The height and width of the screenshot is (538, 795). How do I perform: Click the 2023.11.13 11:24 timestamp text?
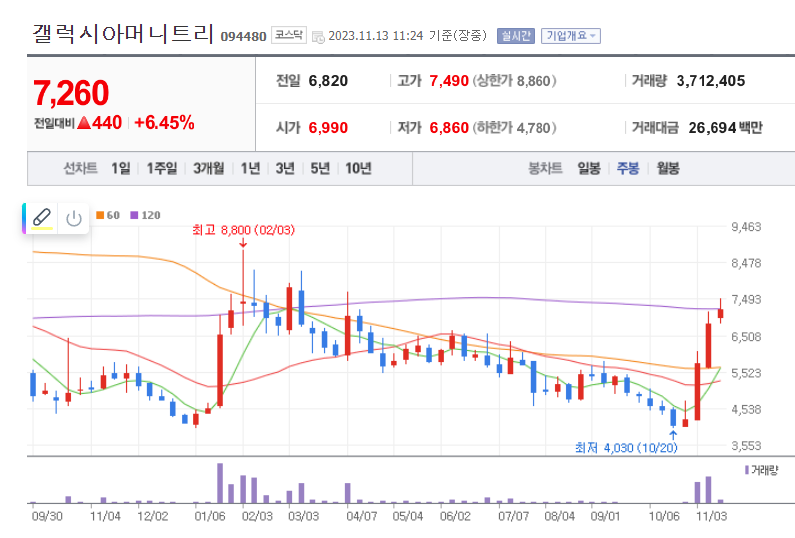tap(376, 35)
